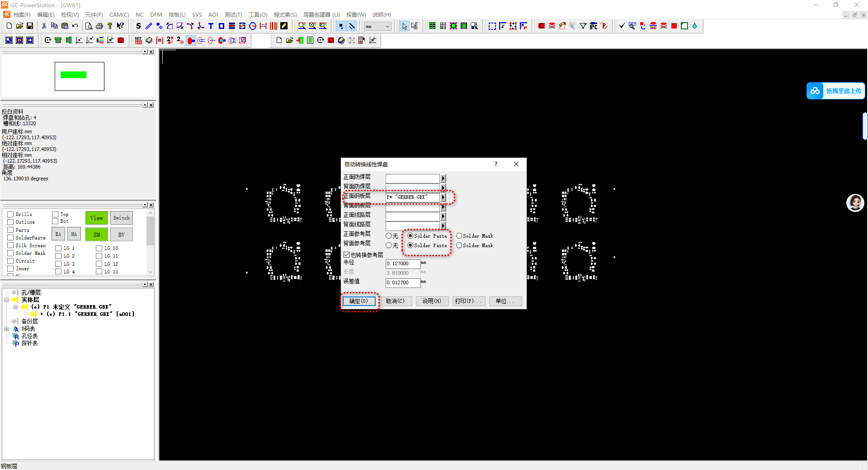Click the IPC netlist icon
Image resolution: width=868 pixels, height=470 pixels.
[594, 26]
